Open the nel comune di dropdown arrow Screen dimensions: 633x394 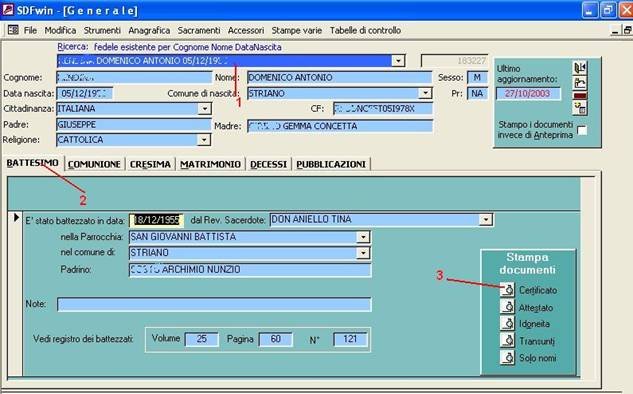pyautogui.click(x=363, y=253)
